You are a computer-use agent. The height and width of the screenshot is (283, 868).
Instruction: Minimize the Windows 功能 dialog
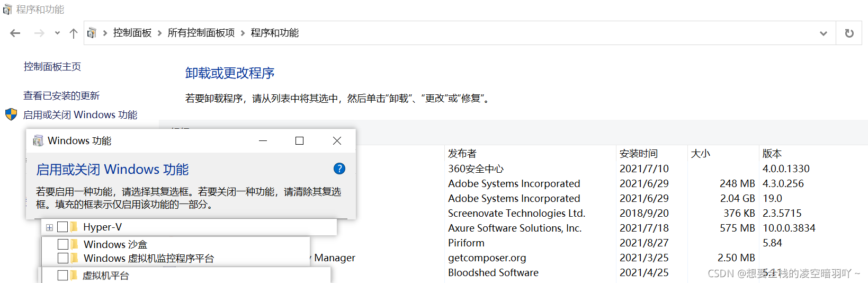click(x=263, y=140)
